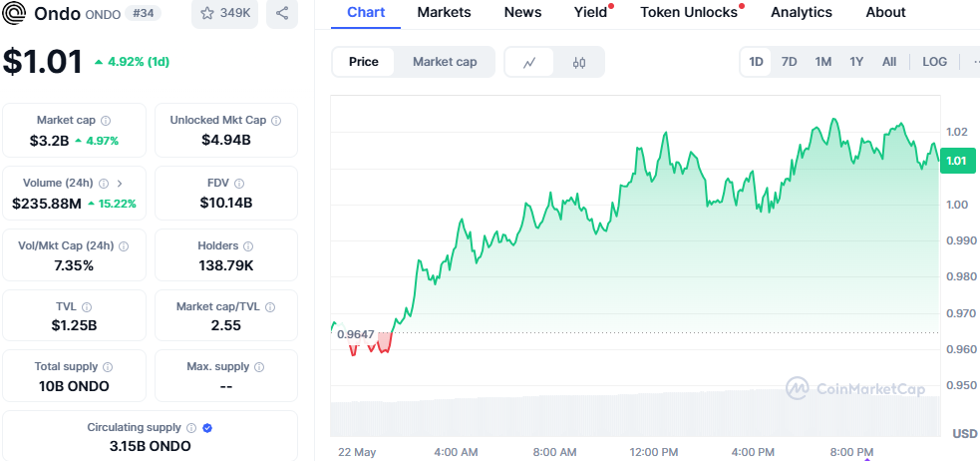Click info icon beside Total supply
This screenshot has width=980, height=461.
108,367
